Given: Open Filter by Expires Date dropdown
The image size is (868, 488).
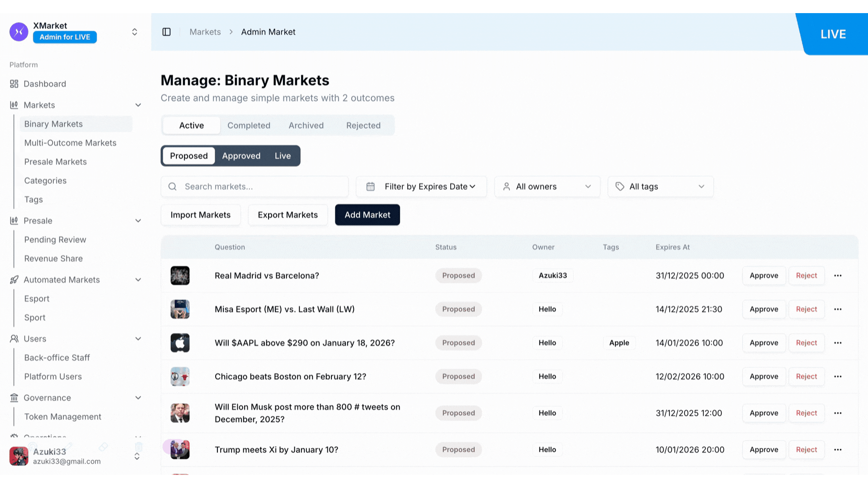Looking at the screenshot, I should pos(421,187).
